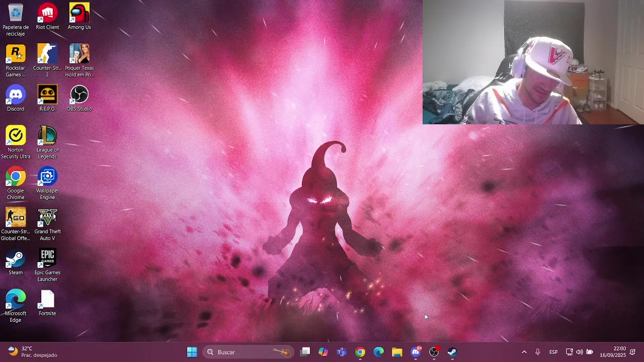Open Task View from the taskbar
Viewport: 644px width, 362px height.
pos(305,352)
